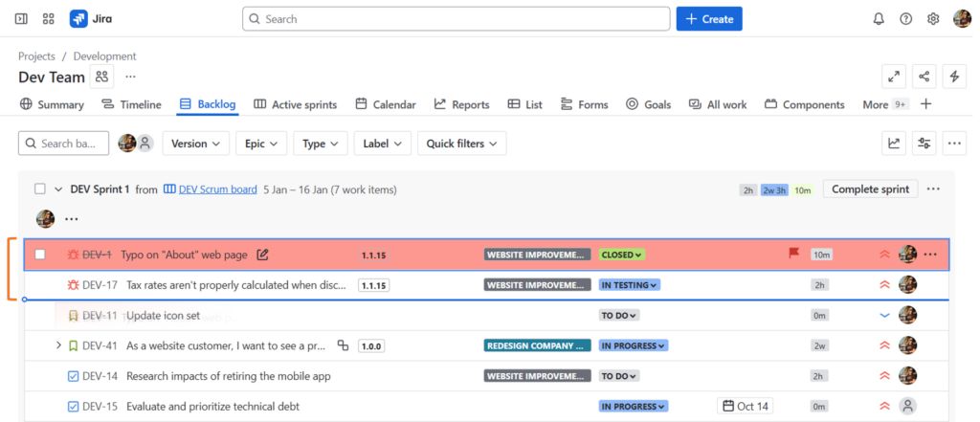Viewport: 980px width, 422px height.
Task: Expand the DEV-41 child items
Action: [58, 345]
